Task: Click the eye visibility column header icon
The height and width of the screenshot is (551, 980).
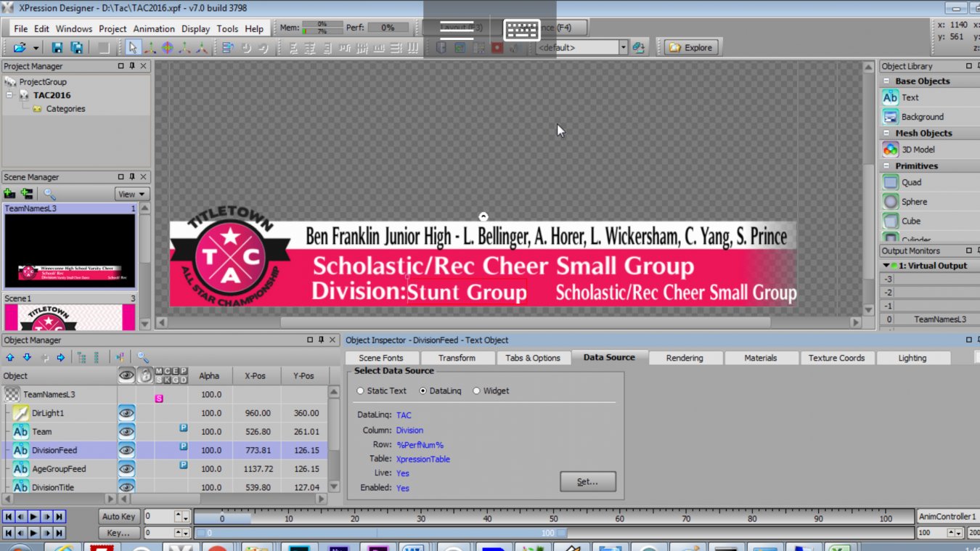Action: tap(126, 375)
